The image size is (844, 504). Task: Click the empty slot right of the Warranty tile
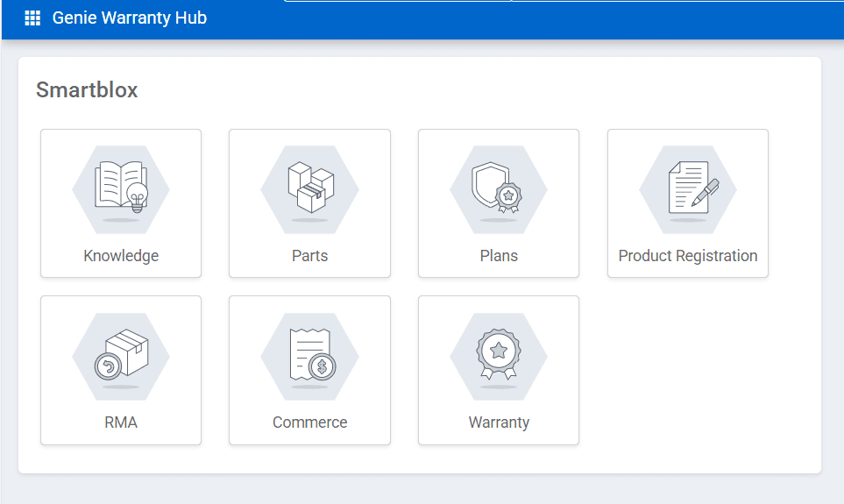point(688,370)
